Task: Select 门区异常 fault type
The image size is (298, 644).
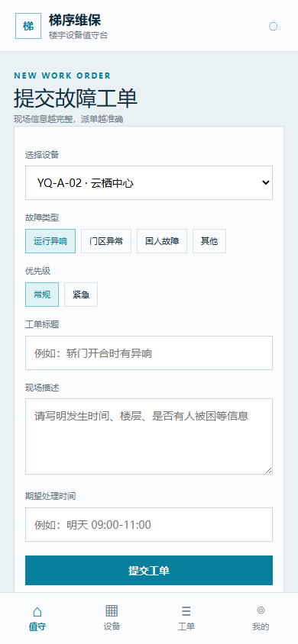Action: pyautogui.click(x=106, y=241)
